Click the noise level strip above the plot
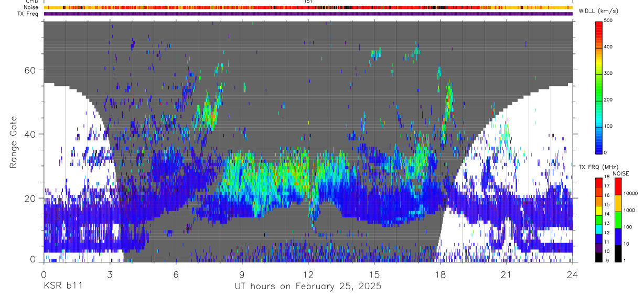Viewport: 644px width, 297px height. coord(308,7)
